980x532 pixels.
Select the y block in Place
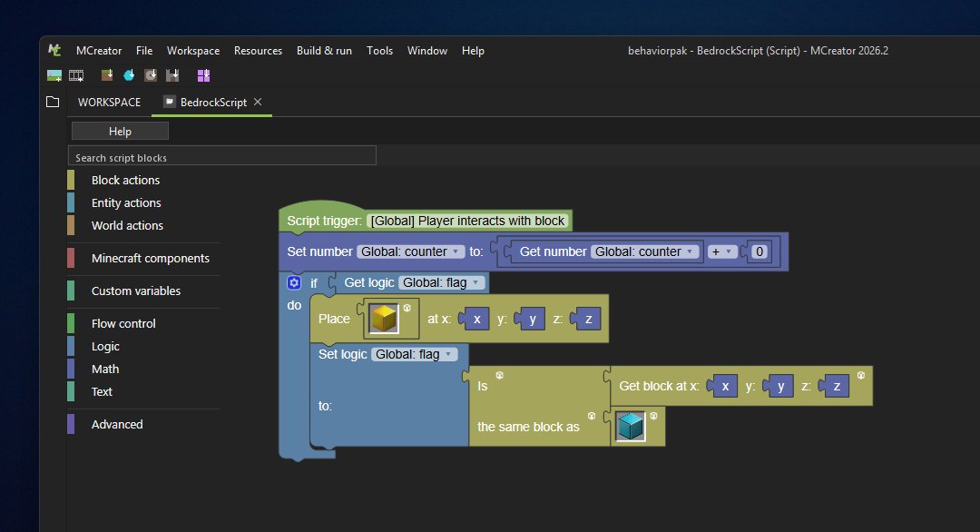tap(532, 319)
